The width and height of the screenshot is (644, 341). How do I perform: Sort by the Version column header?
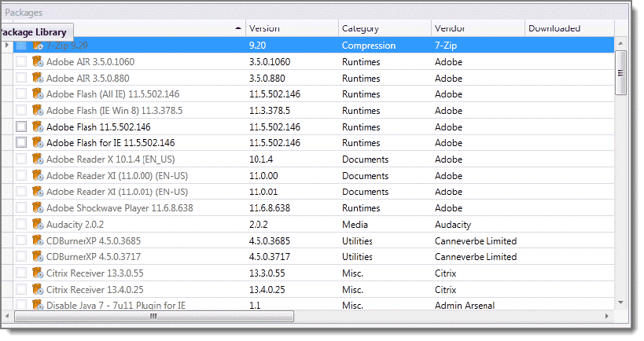(292, 28)
